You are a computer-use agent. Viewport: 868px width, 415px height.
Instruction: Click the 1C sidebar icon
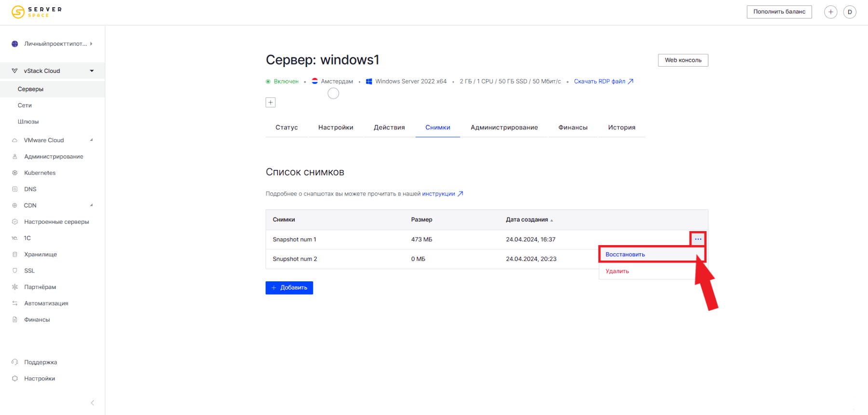[x=14, y=238]
